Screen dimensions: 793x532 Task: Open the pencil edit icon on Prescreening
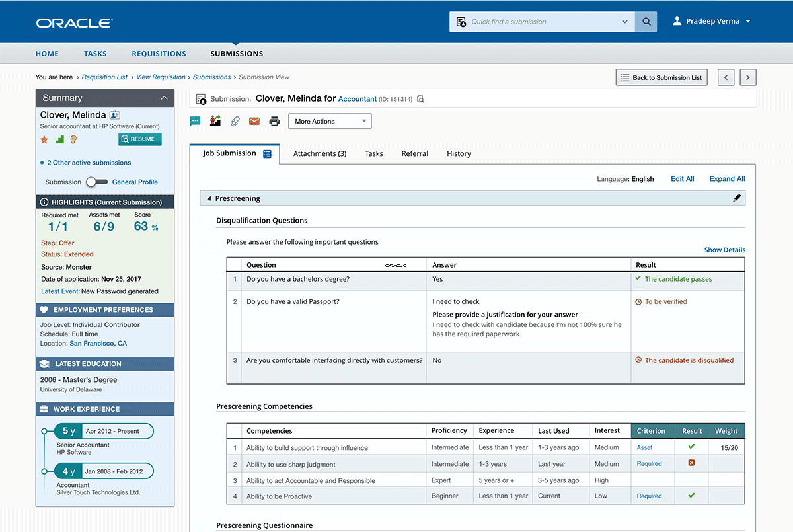737,198
